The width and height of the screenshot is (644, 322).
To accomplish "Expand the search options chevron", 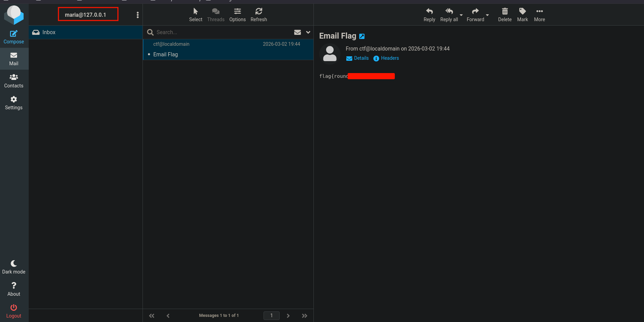I will pyautogui.click(x=308, y=32).
